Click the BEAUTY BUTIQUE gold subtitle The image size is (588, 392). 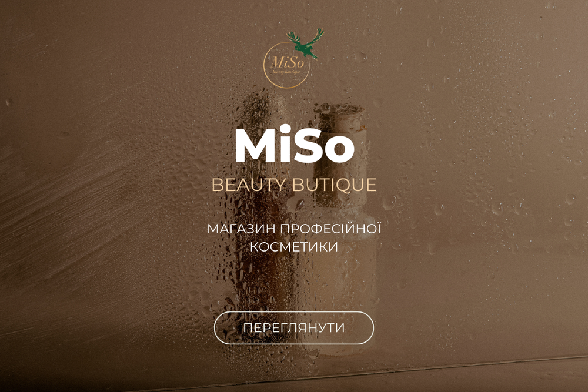[294, 185]
